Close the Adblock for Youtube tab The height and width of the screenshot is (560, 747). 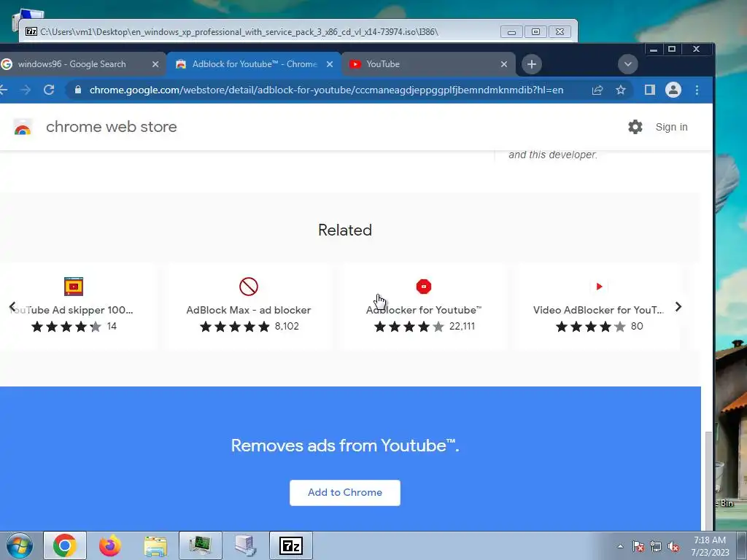coord(330,64)
